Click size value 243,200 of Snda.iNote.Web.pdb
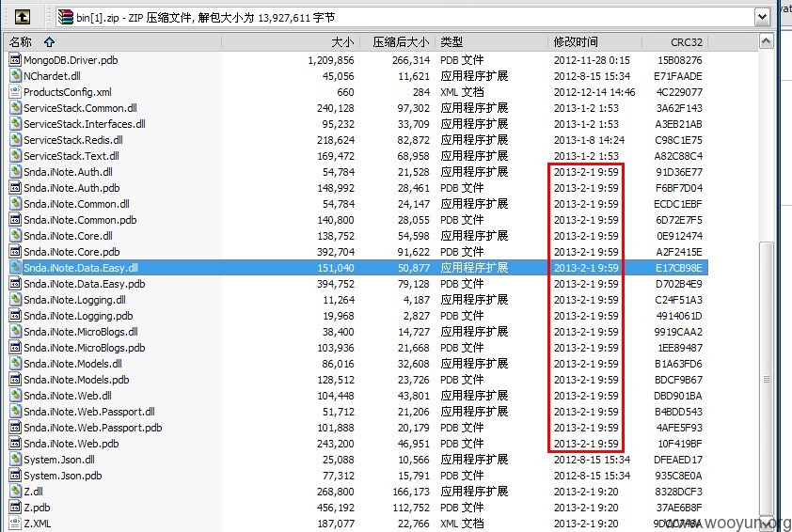This screenshot has height=532, width=792. coord(336,444)
